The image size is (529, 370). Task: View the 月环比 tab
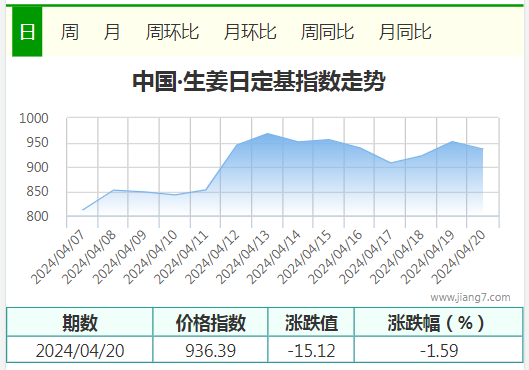tap(250, 32)
